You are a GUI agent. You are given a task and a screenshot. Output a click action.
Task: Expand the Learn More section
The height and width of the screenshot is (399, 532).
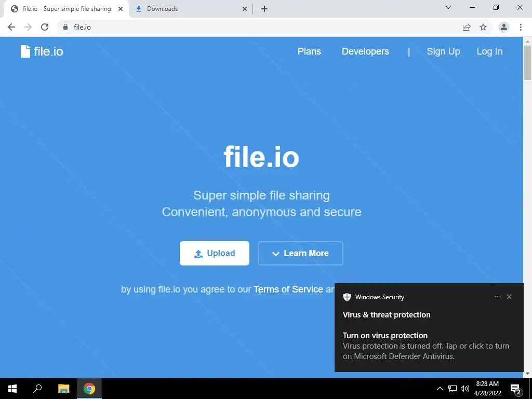click(300, 253)
